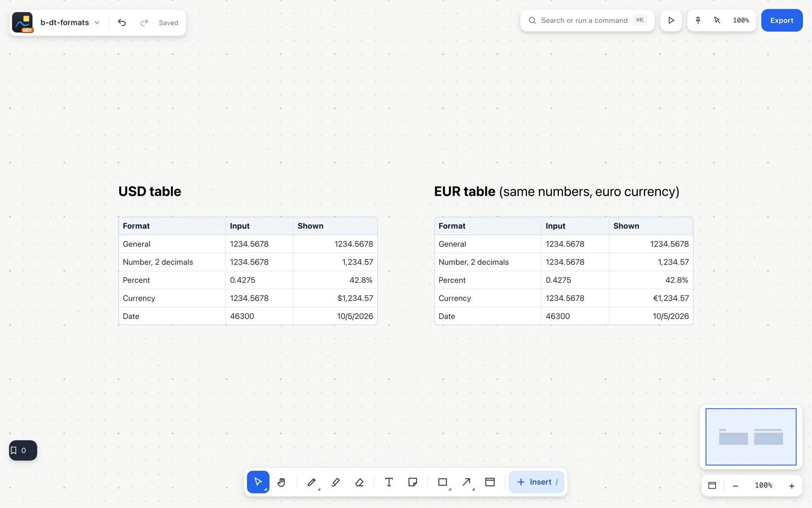Open the bookmarks counter showing 0

point(23,450)
